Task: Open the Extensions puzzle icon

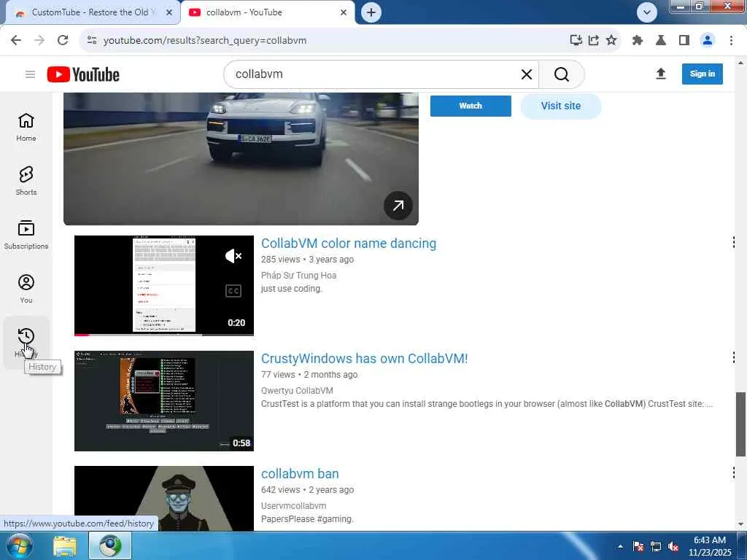Action: pyautogui.click(x=638, y=40)
